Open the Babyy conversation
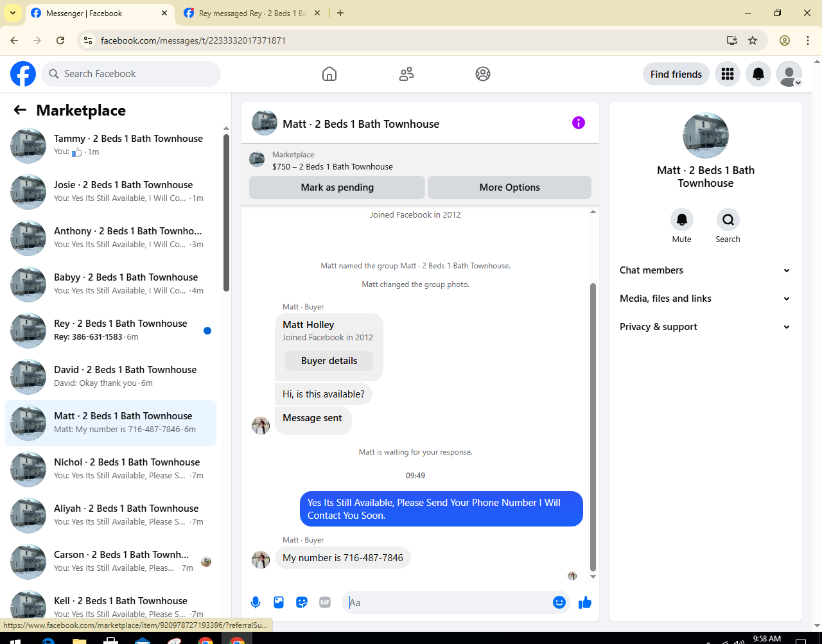822x644 pixels. coord(110,284)
